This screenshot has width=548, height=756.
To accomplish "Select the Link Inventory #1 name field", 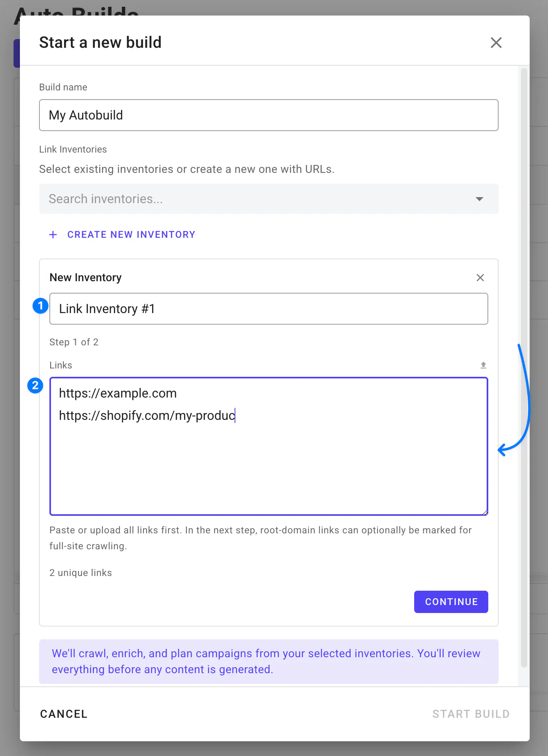I will point(269,309).
